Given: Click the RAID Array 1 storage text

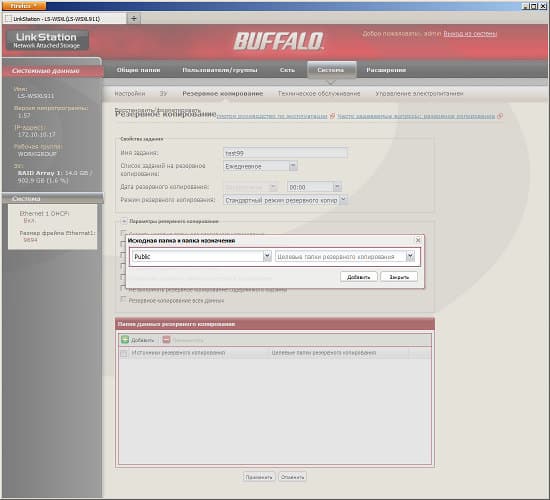Looking at the screenshot, I should pyautogui.click(x=55, y=177).
